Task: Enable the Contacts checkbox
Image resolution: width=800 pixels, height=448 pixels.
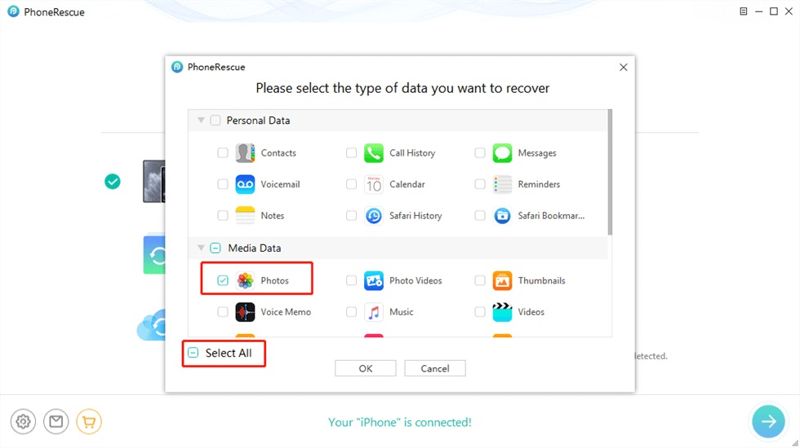Action: [222, 153]
